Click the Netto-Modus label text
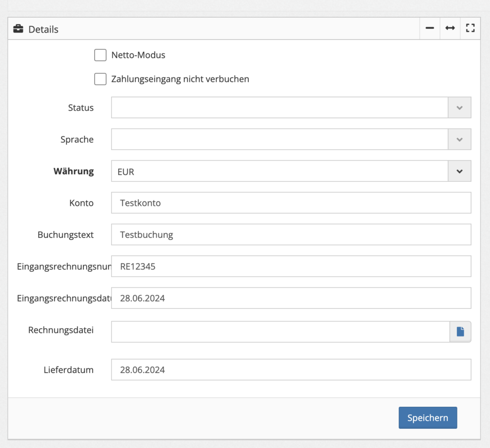490x448 pixels. [138, 55]
